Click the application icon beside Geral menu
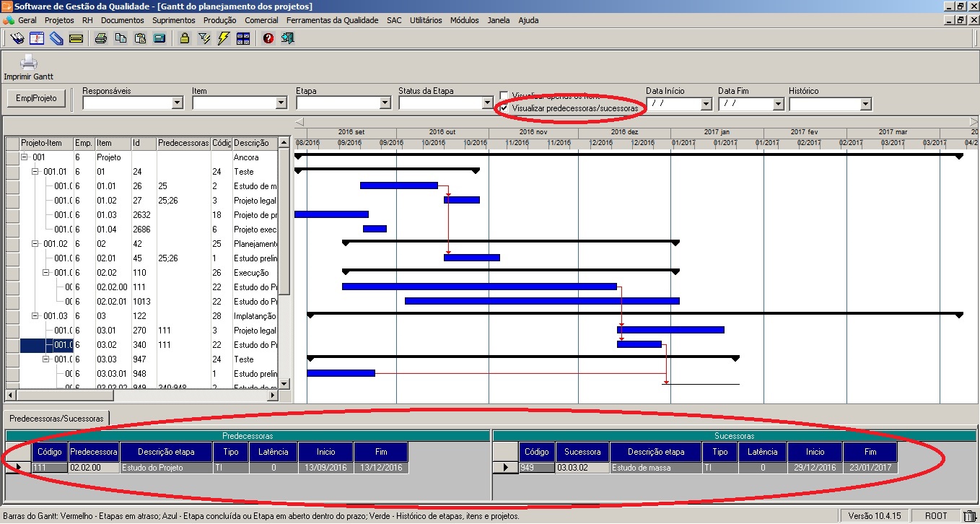 coord(9,20)
